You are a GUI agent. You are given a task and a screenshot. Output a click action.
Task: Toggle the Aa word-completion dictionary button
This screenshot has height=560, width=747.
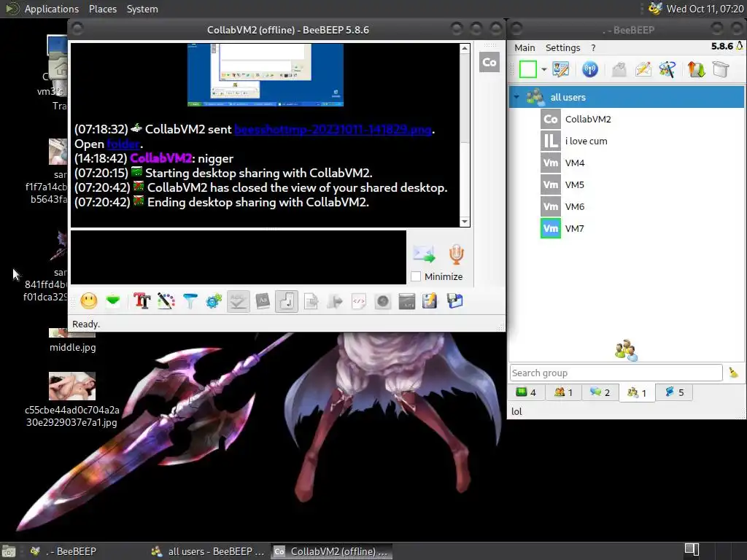point(263,301)
